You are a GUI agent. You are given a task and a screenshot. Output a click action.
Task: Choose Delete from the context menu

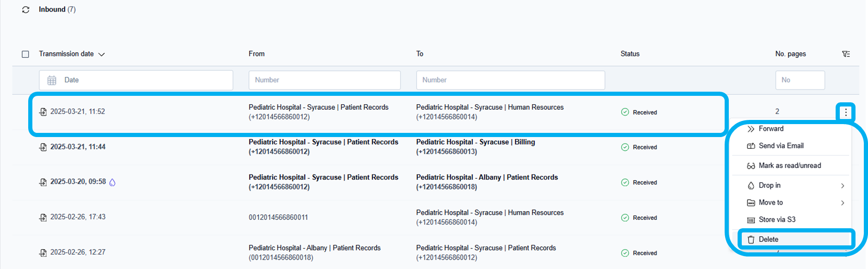click(x=768, y=239)
